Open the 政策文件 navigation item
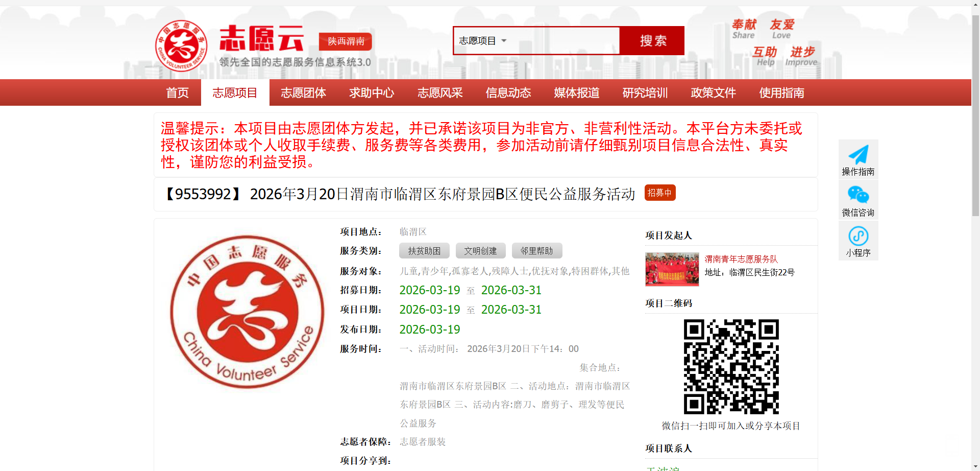The height and width of the screenshot is (471, 980). tap(713, 93)
